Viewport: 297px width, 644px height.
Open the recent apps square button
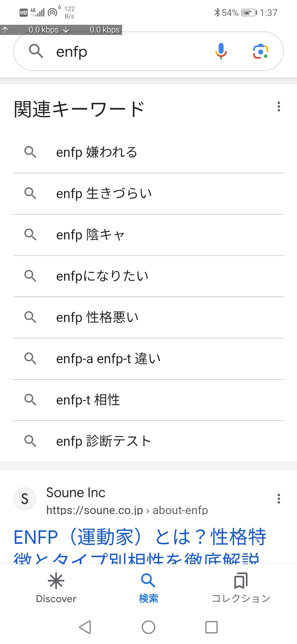[211, 627]
